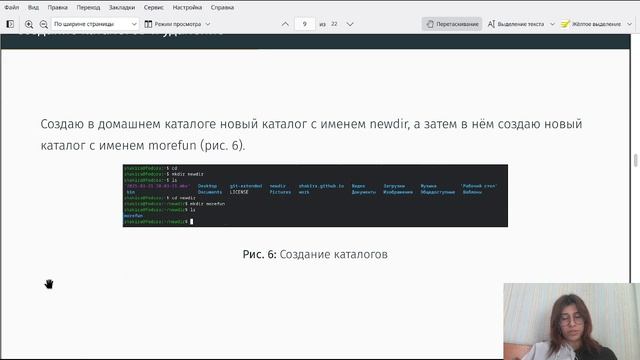Click the vertical scrollbar handle
This screenshot has height=360, width=640.
(636, 160)
